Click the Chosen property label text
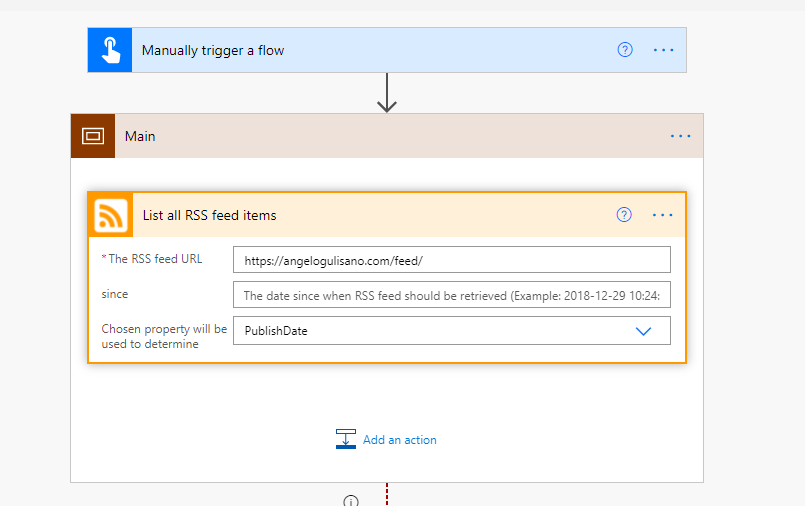Image resolution: width=805 pixels, height=506 pixels. (164, 336)
